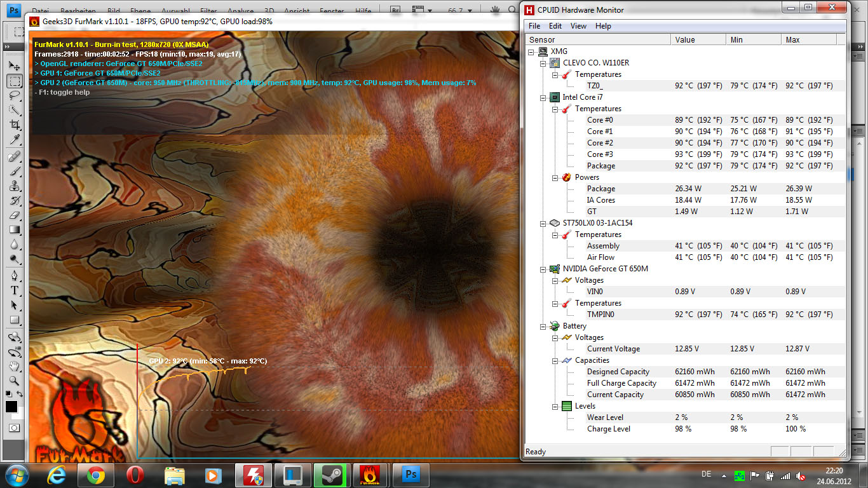Collapse the Powers node under Intel Core i7
The image size is (868, 488).
pyautogui.click(x=555, y=177)
